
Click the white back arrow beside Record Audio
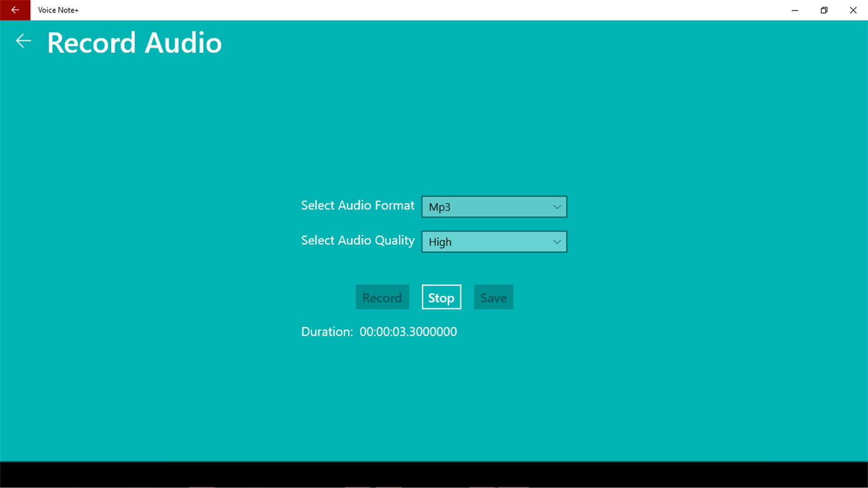(22, 40)
